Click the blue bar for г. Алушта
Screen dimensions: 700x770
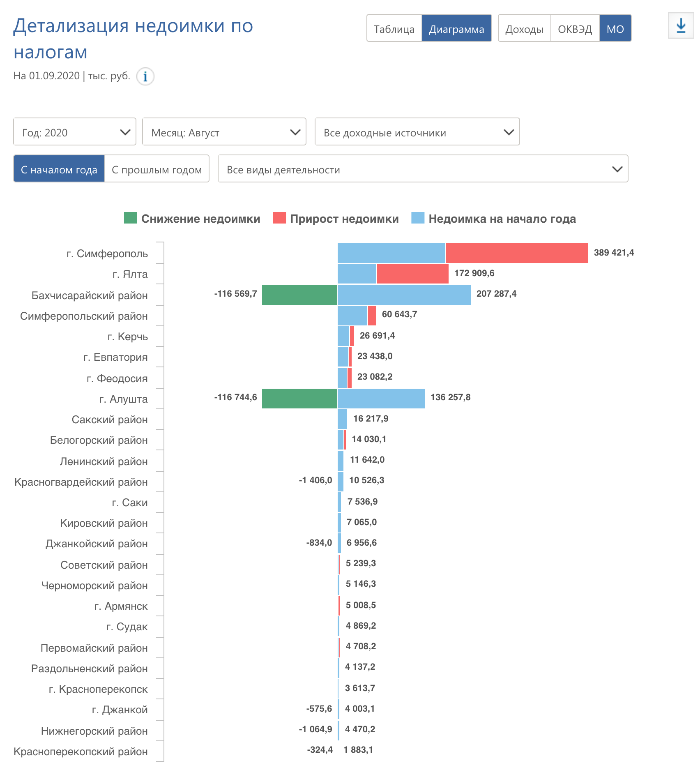(381, 399)
